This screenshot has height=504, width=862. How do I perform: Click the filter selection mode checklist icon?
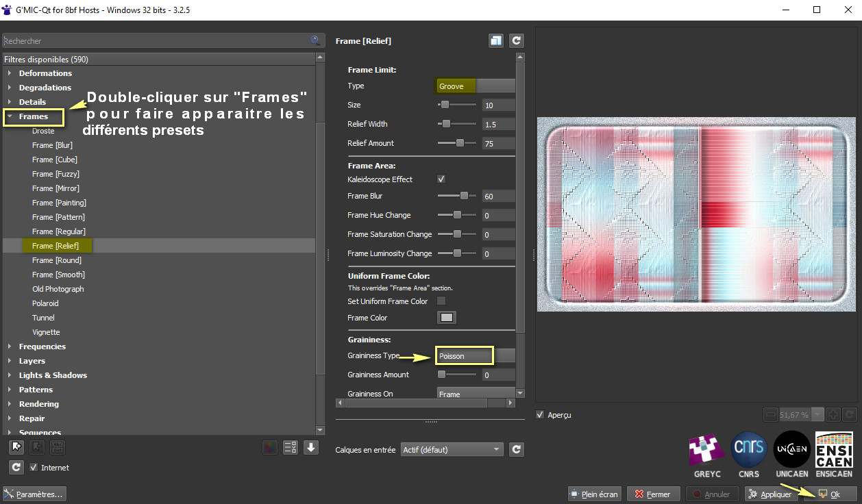(290, 447)
